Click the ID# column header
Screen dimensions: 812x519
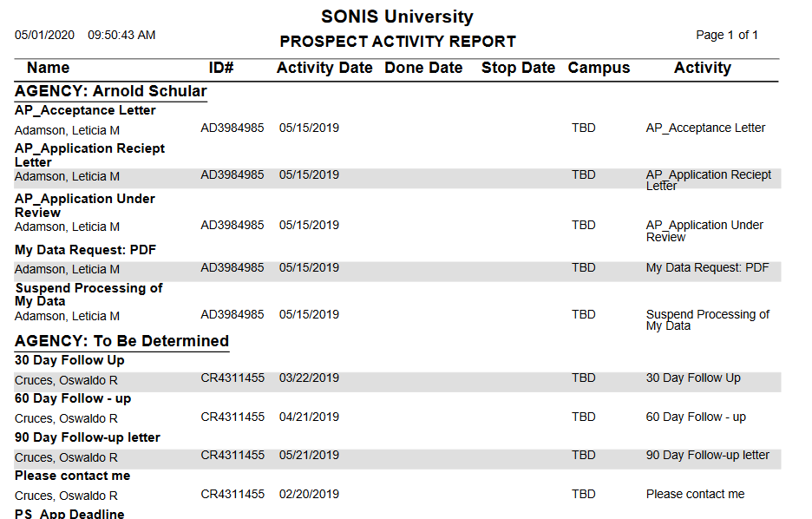tap(221, 68)
